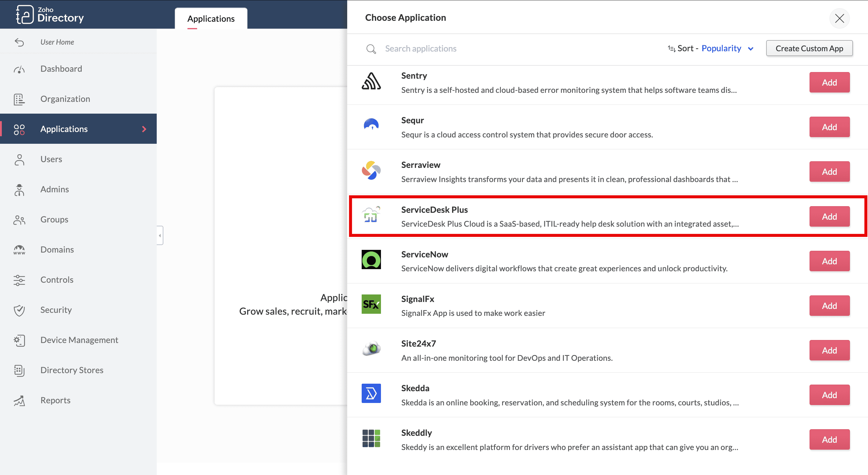Screen dimensions: 868x475
Task: Add the ServiceDesk Plus application
Action: 829,217
